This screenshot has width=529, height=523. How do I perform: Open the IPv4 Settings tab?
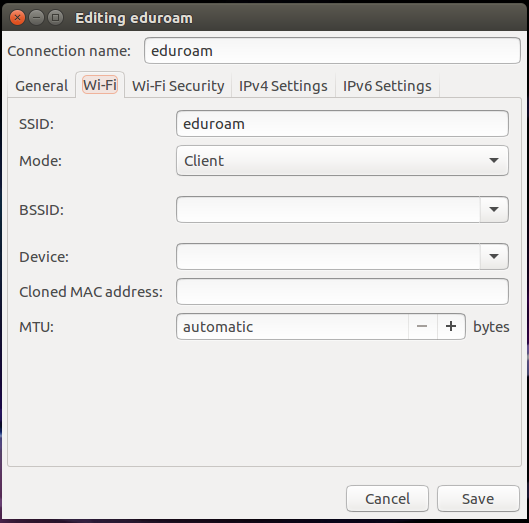[283, 86]
